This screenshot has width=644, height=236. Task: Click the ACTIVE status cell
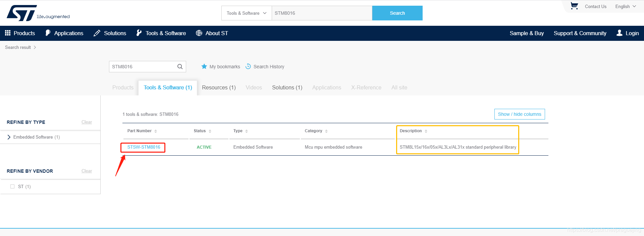204,147
